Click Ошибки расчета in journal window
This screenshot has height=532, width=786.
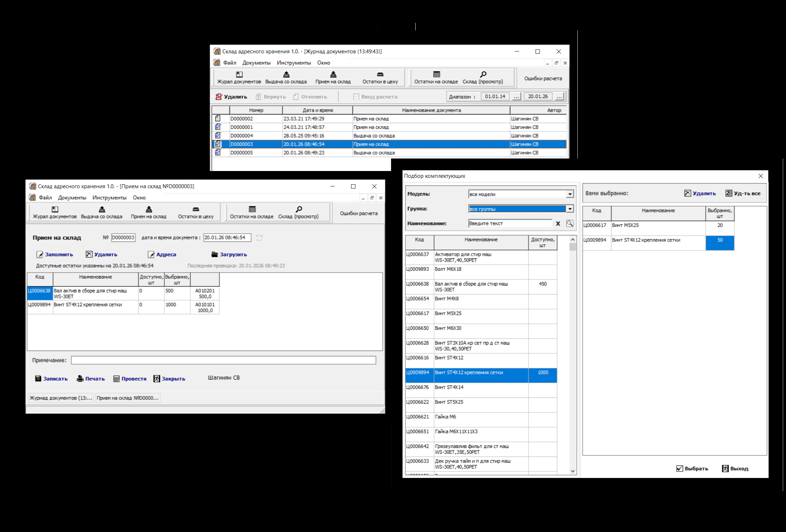pos(543,78)
